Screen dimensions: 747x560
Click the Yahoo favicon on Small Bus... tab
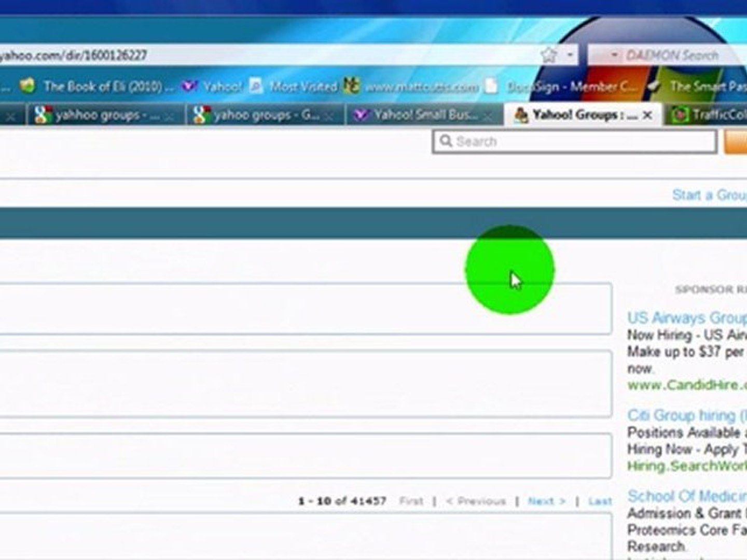[361, 115]
